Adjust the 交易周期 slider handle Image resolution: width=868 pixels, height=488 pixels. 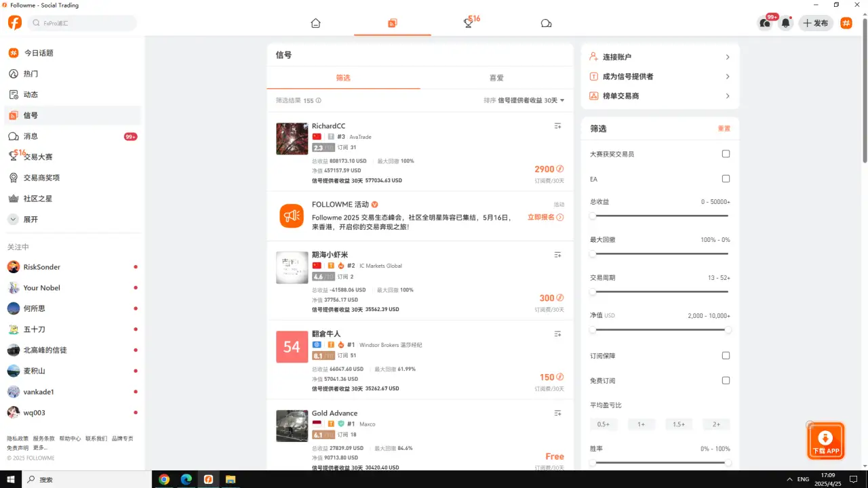(x=593, y=292)
